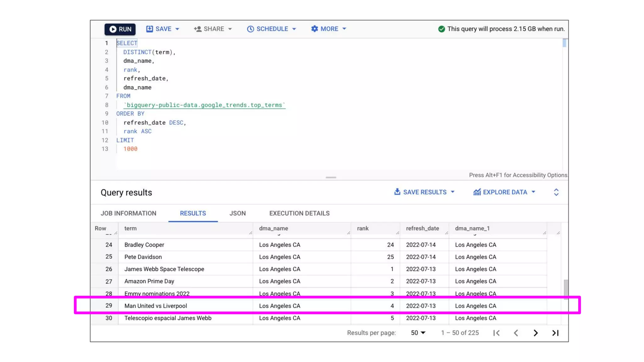Open the EXECUTION DETAILS tab
The image size is (644, 362).
[299, 213]
